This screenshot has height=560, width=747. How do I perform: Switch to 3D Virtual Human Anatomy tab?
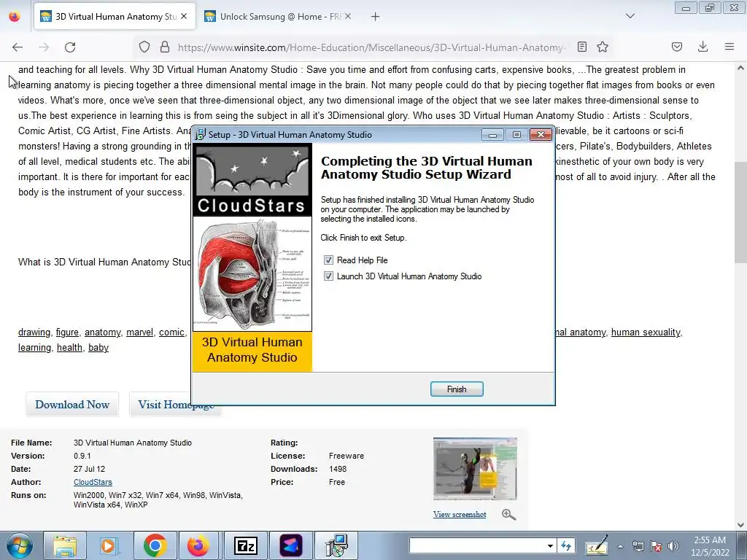[x=115, y=17]
